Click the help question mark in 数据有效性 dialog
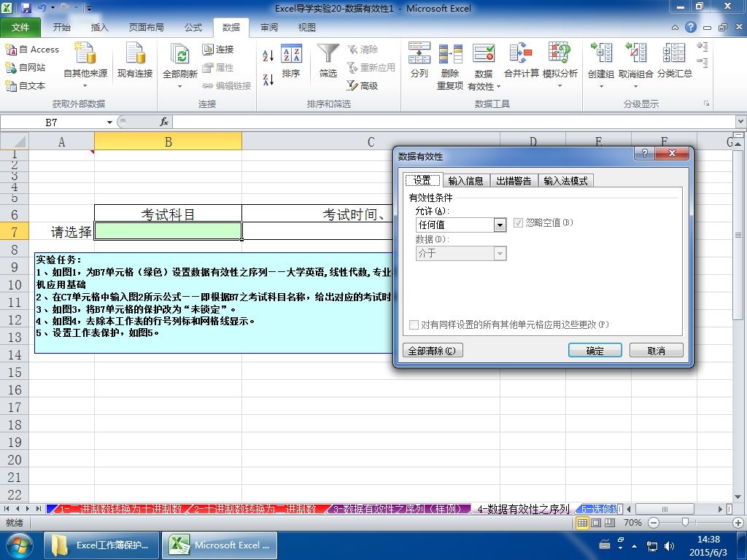747x560 pixels. coord(645,153)
